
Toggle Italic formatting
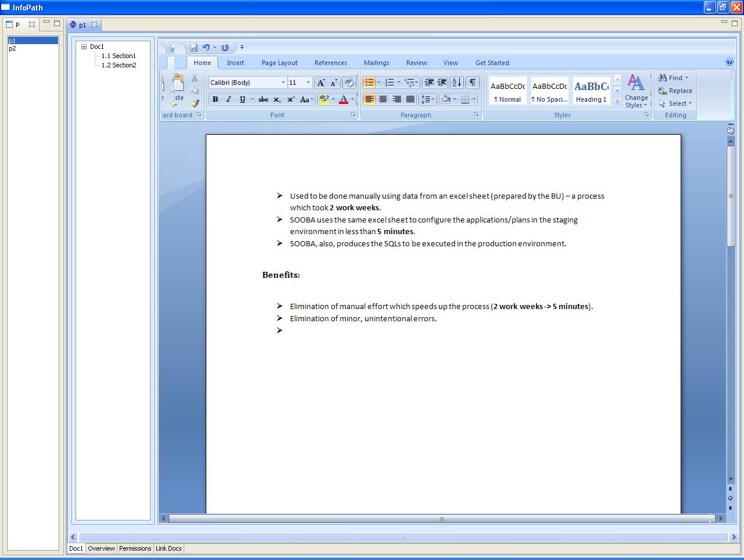pyautogui.click(x=228, y=99)
